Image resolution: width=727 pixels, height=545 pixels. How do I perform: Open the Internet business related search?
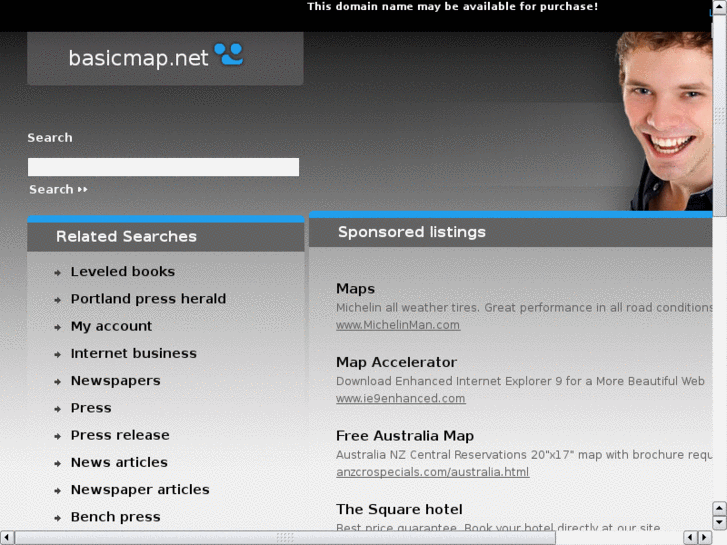[x=134, y=353]
